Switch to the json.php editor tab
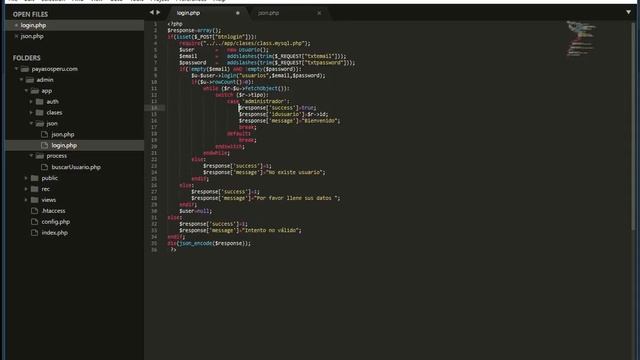 (x=268, y=13)
